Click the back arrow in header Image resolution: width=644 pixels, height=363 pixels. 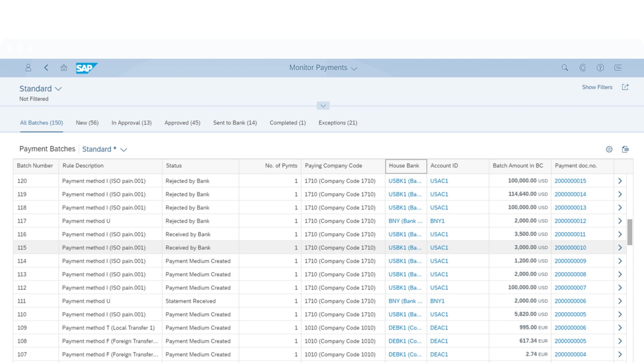pos(46,68)
